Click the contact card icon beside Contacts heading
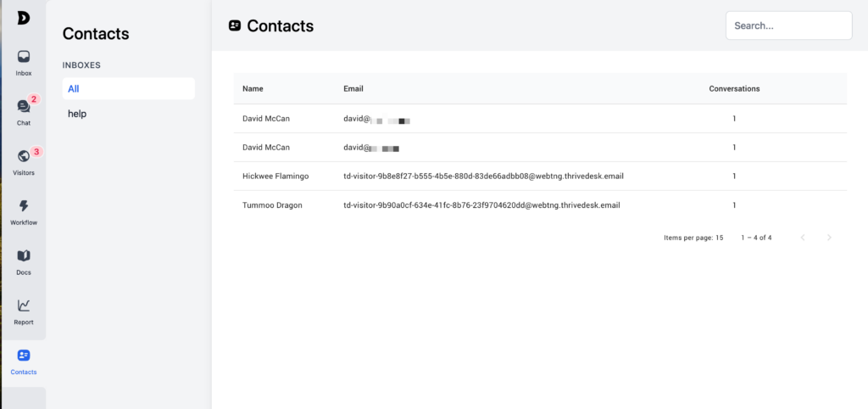This screenshot has height=409, width=868. pyautogui.click(x=235, y=26)
